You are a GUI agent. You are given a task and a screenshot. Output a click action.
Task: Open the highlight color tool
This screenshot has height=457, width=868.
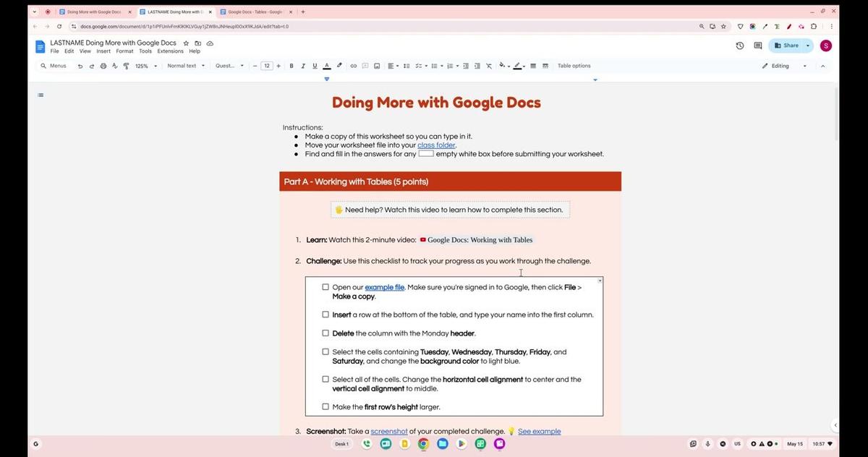point(339,66)
